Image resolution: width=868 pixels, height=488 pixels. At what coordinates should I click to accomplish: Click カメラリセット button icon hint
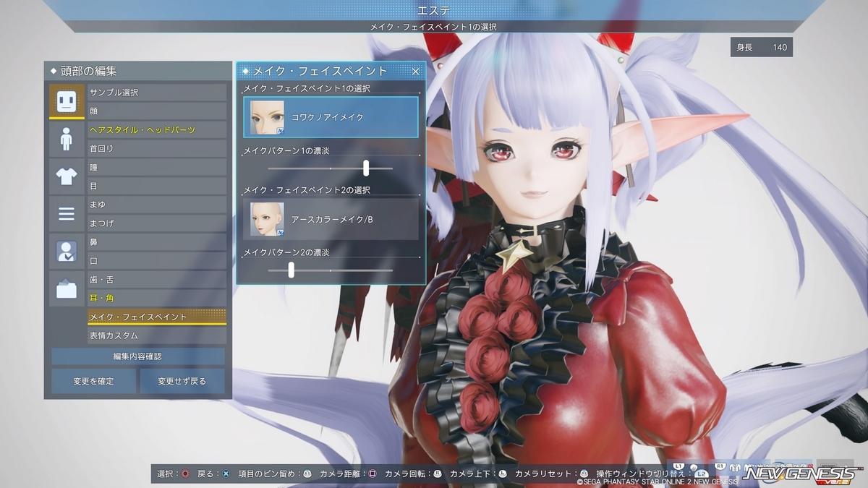(584, 474)
